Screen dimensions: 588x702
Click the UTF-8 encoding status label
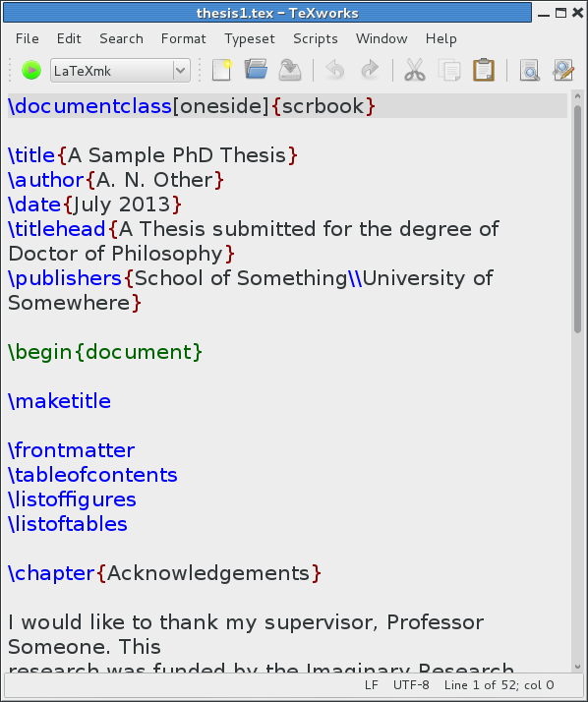coord(411,685)
